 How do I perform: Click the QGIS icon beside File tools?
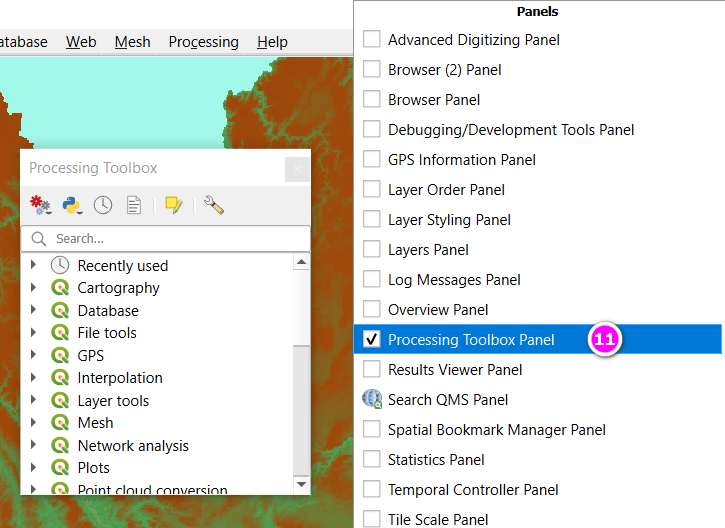point(60,332)
